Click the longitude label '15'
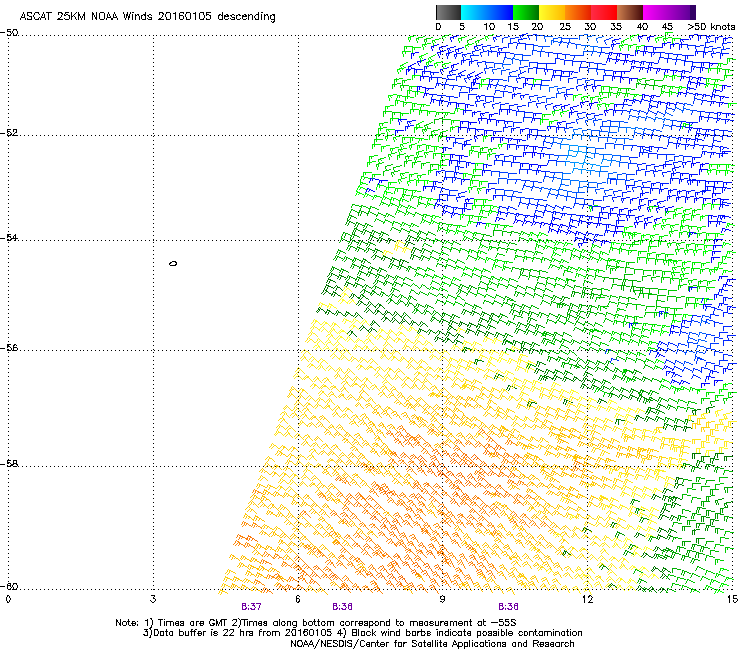Screen dimensions: 740x650 tap(732, 599)
